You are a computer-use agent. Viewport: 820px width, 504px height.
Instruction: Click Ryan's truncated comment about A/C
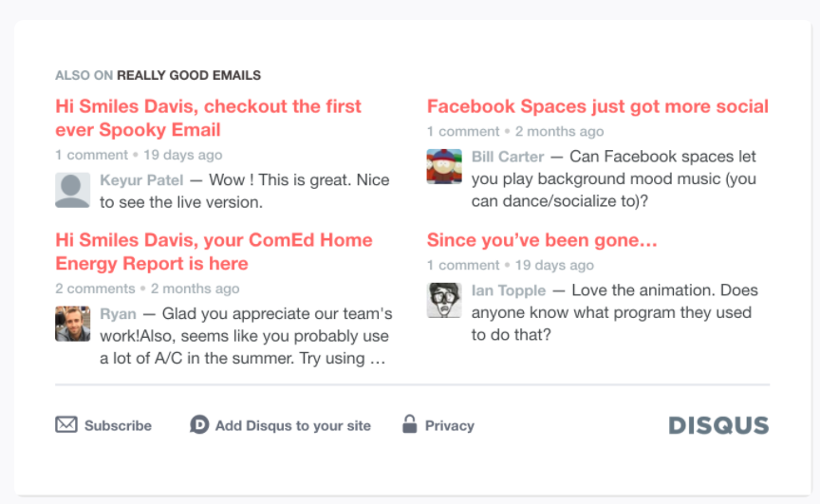pyautogui.click(x=246, y=336)
